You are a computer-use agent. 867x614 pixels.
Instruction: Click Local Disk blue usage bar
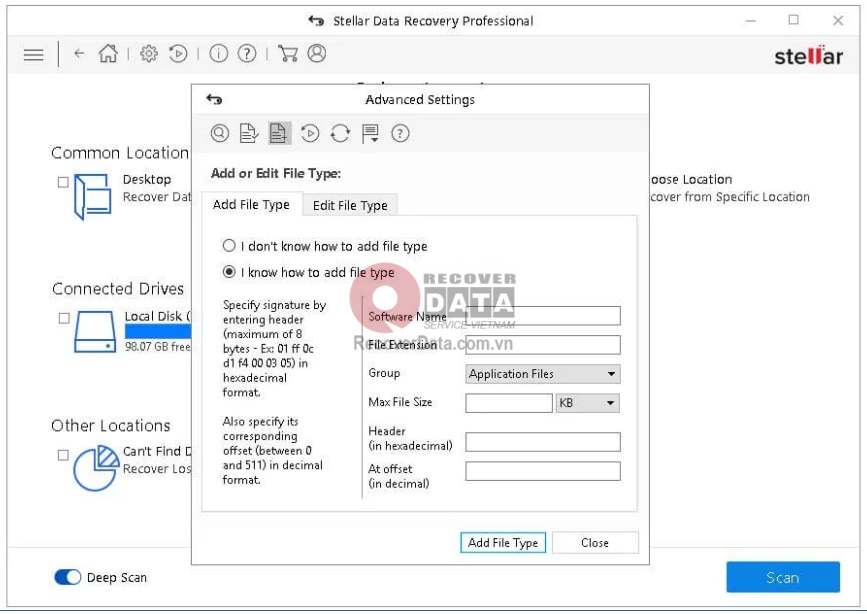158,331
